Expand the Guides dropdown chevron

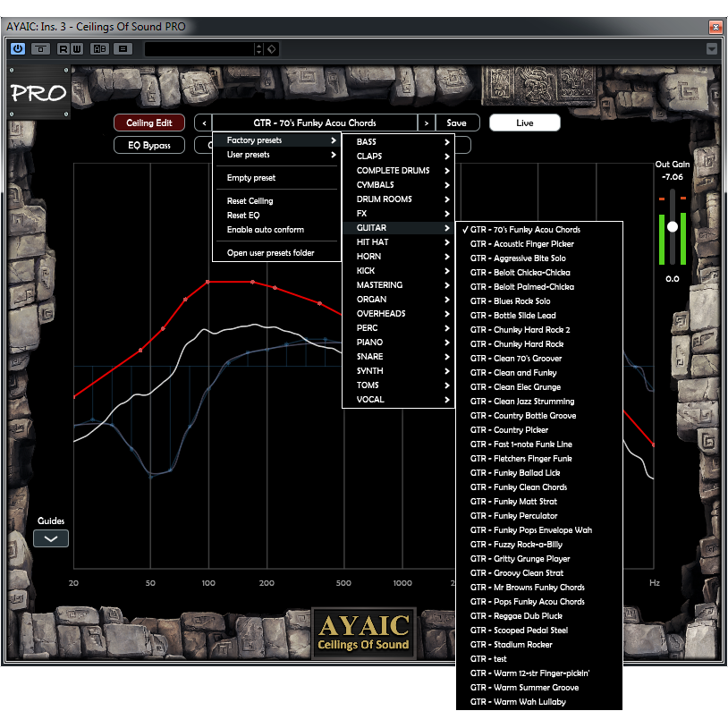[51, 538]
